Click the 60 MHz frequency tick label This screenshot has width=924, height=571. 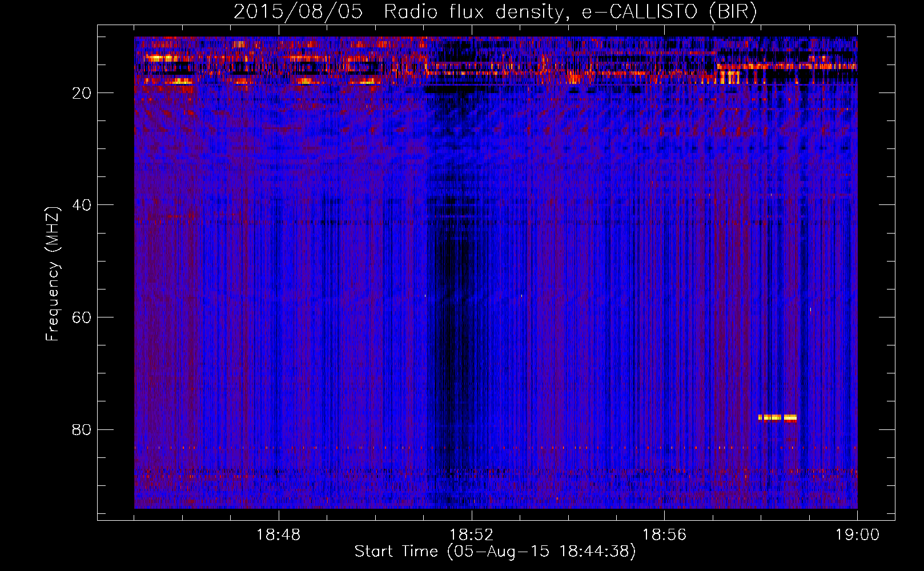click(x=82, y=317)
